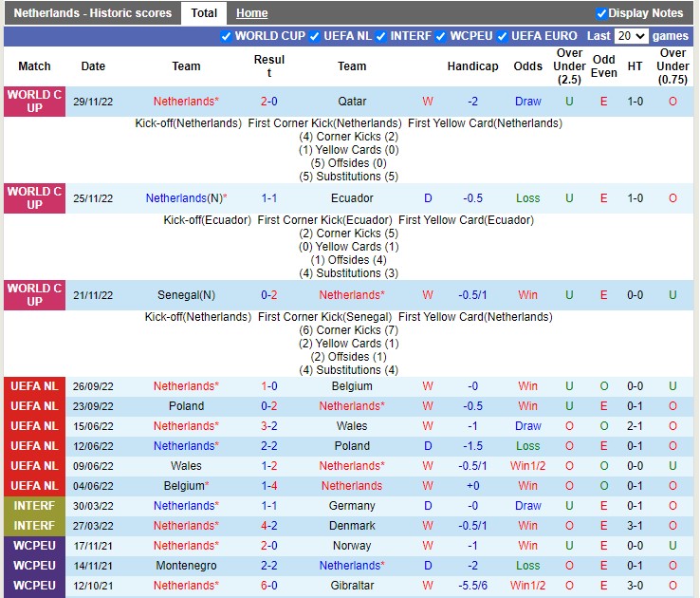This screenshot has width=700, height=598.
Task: Switch to the Home tab
Action: [x=251, y=13]
